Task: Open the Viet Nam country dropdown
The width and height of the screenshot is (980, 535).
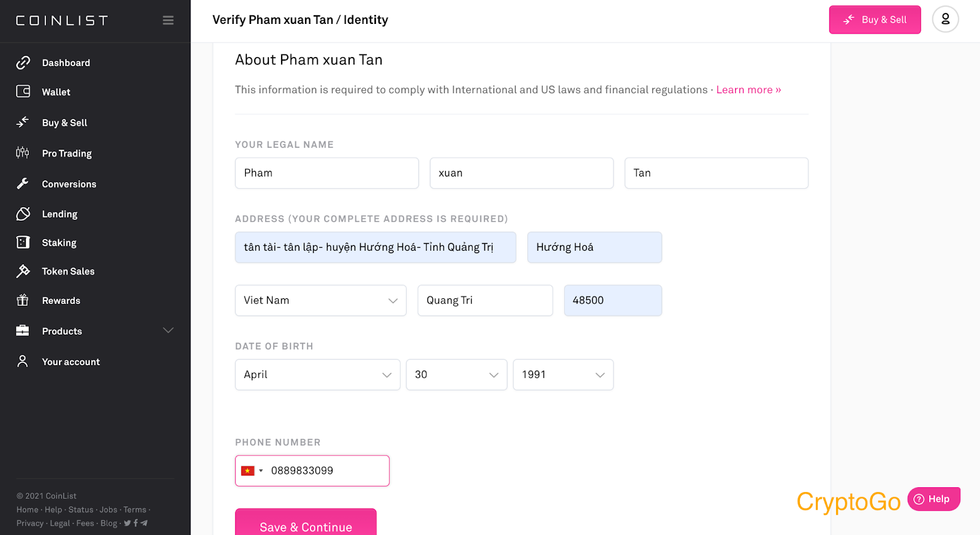Action: tap(320, 300)
